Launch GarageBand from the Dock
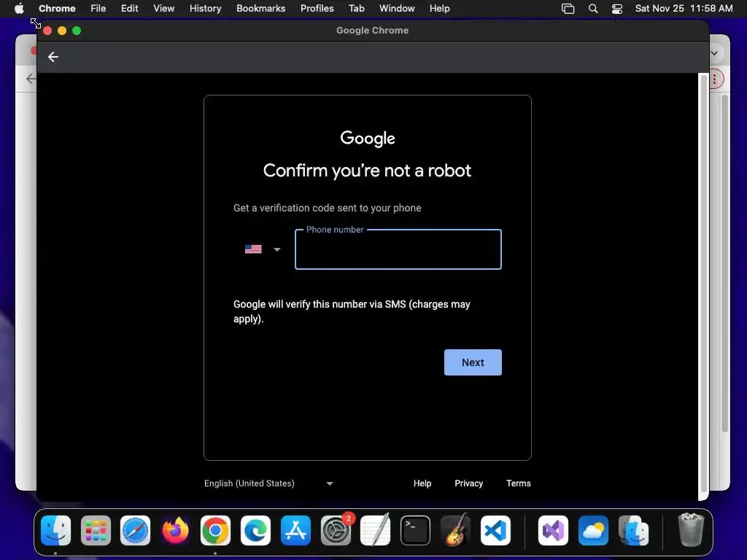The width and height of the screenshot is (747, 560). (455, 531)
